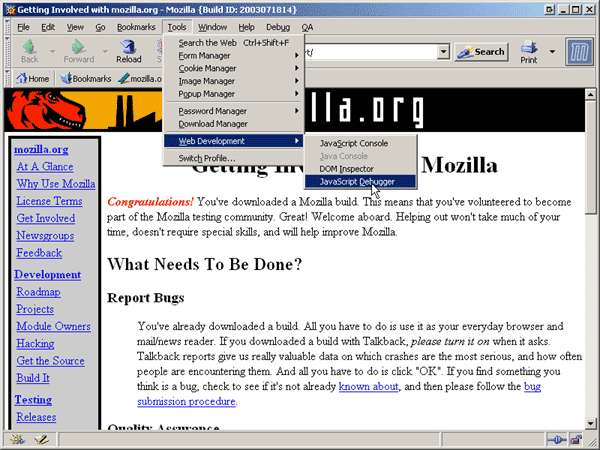Image resolution: width=600 pixels, height=450 pixels.
Task: Open the URL bar history dropdown arrow
Action: coord(443,51)
